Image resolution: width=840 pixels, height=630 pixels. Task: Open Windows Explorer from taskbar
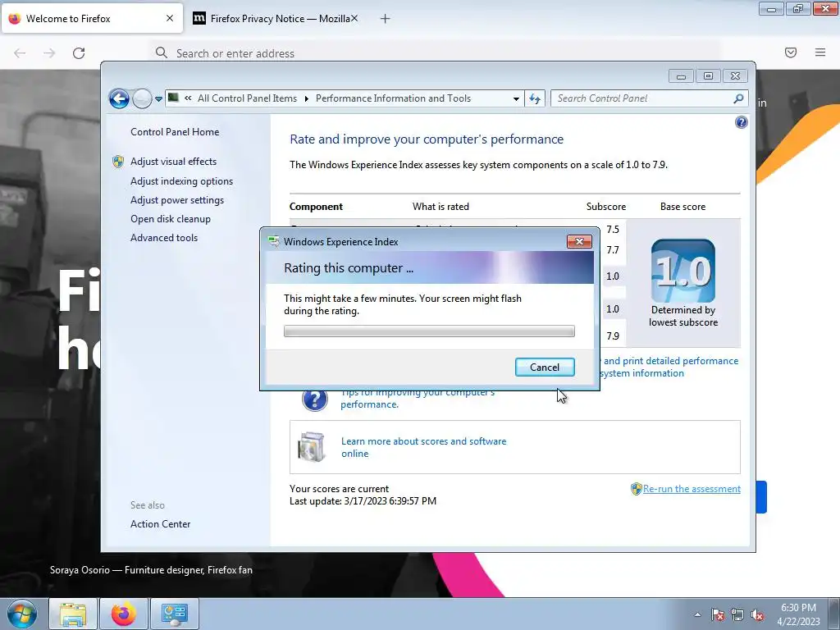tap(73, 614)
